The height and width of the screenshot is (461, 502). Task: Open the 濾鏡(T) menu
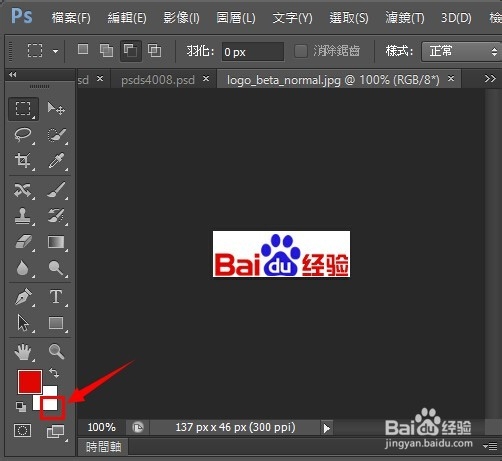click(405, 18)
